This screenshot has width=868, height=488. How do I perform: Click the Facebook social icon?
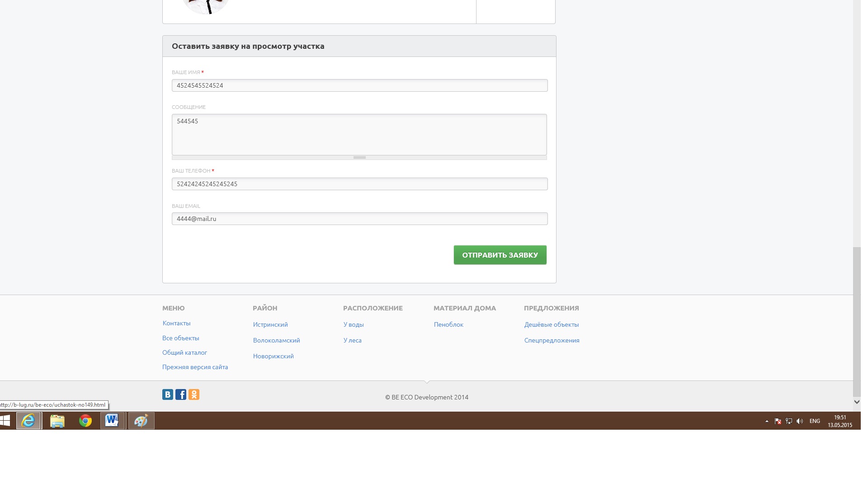tap(181, 394)
